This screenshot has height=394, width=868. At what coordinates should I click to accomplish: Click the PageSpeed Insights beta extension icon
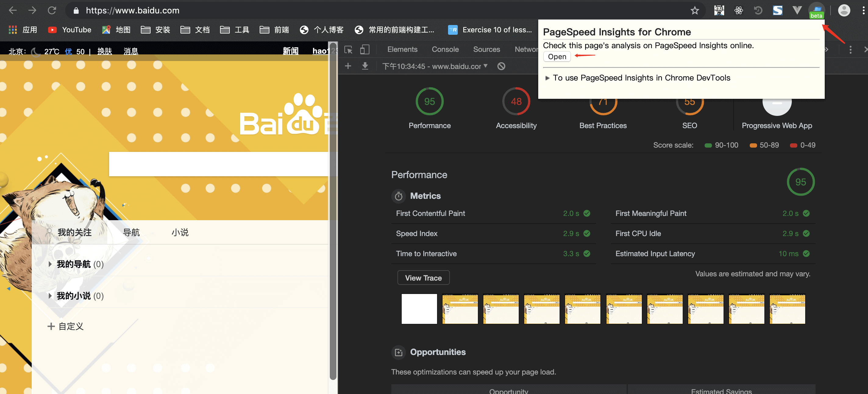click(816, 11)
